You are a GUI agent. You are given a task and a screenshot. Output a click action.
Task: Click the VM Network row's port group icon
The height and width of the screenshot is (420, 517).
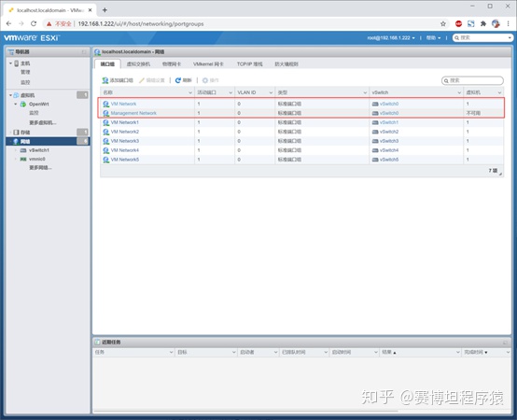105,104
